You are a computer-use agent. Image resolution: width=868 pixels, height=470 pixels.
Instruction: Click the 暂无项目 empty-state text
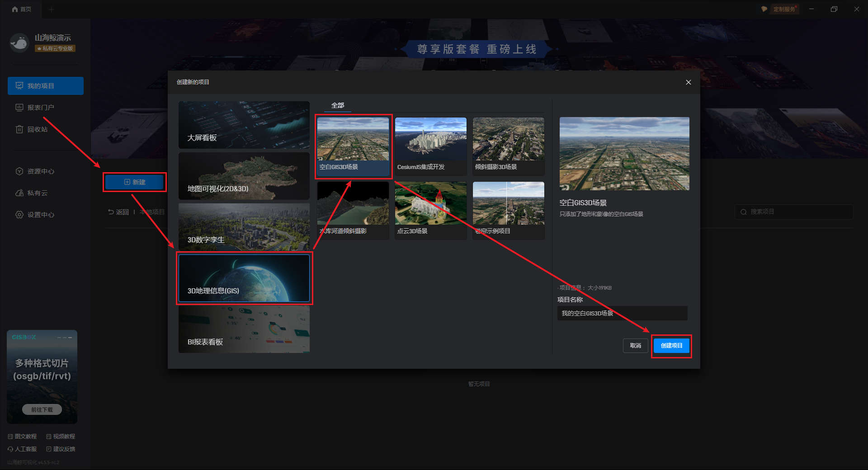point(479,384)
